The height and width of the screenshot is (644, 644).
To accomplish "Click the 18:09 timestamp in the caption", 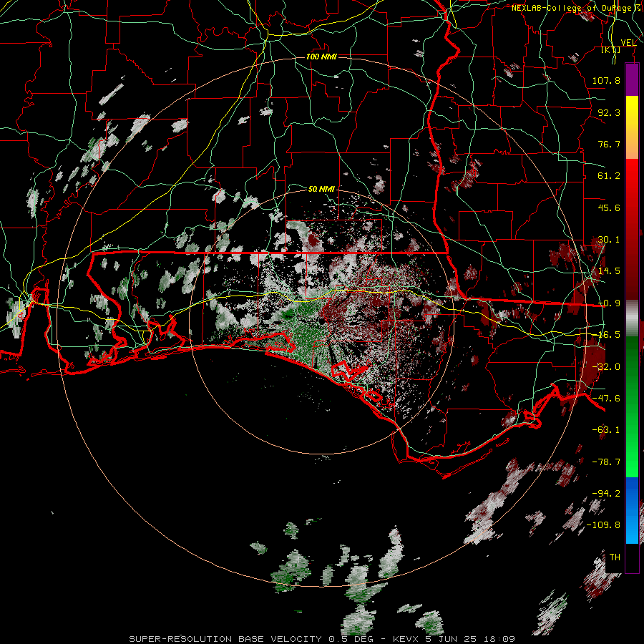I will point(498,639).
